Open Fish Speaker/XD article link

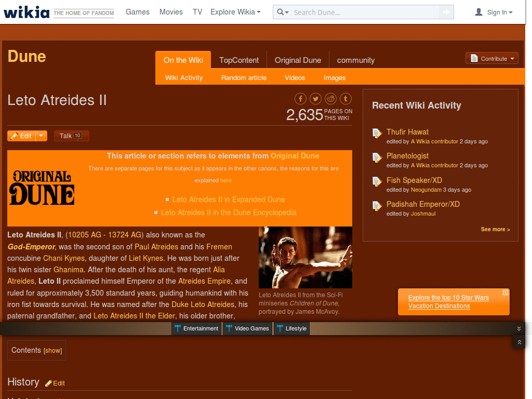coord(414,180)
